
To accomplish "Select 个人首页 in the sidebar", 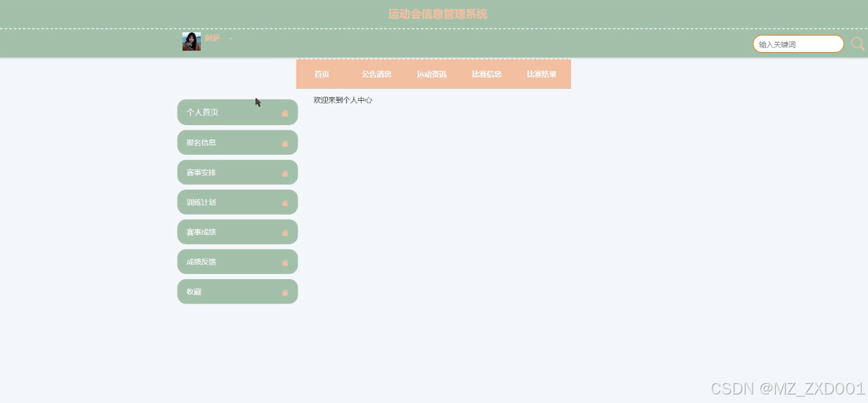I will [238, 112].
